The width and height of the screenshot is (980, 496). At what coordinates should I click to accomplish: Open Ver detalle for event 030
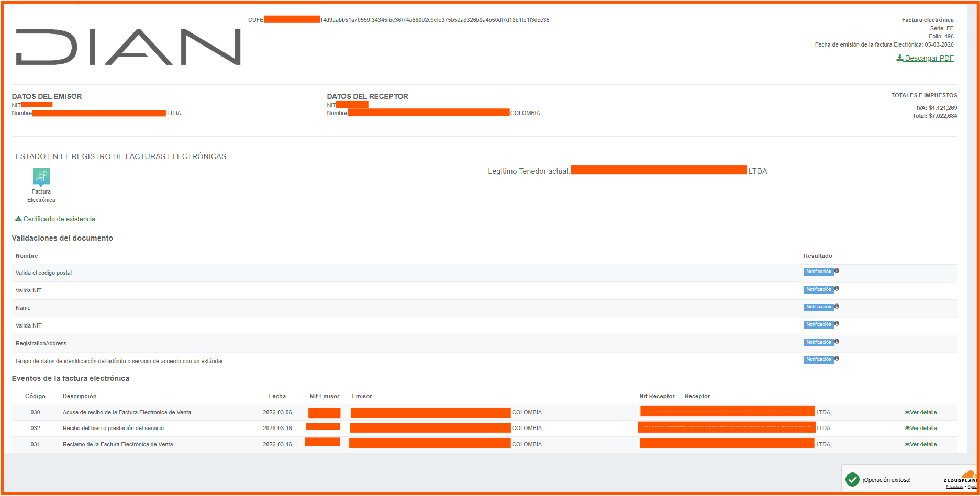(x=921, y=412)
